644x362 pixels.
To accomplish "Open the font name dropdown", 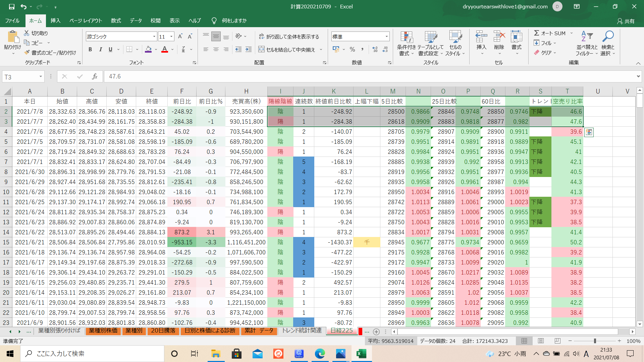I will [154, 37].
